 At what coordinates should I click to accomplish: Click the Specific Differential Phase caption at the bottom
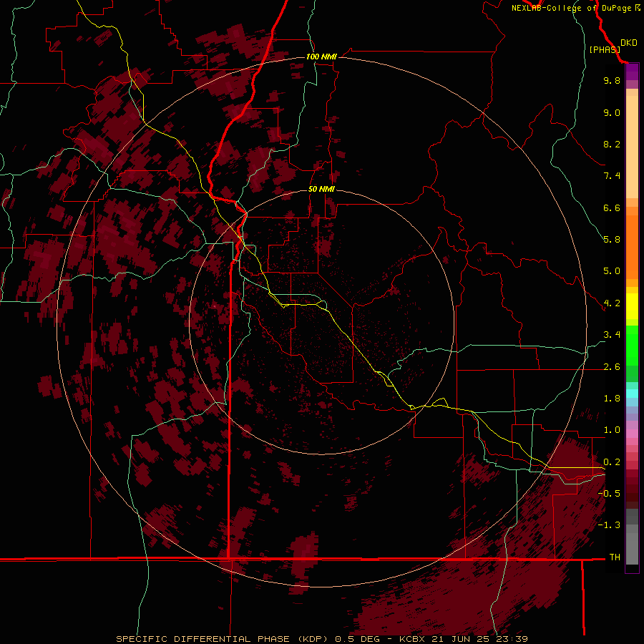(x=321, y=639)
